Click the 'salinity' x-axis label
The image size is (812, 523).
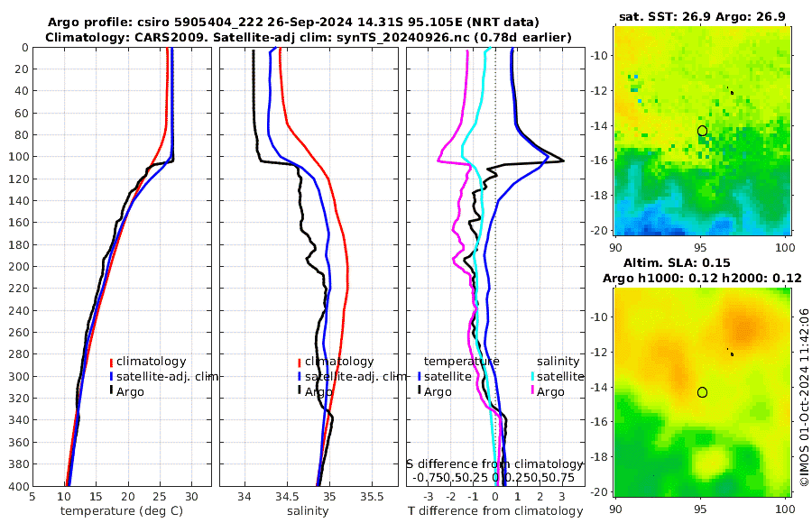[308, 511]
